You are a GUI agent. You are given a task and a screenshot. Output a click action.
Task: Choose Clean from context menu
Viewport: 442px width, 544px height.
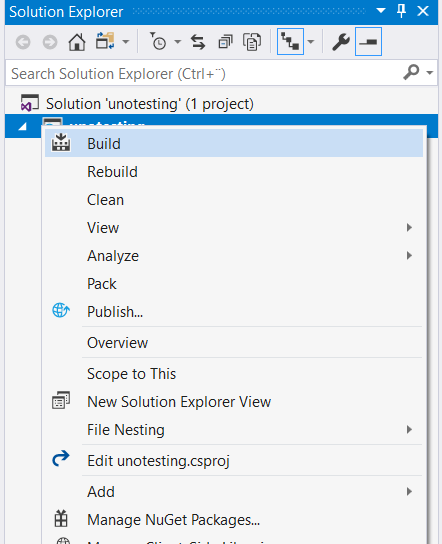coord(234,200)
